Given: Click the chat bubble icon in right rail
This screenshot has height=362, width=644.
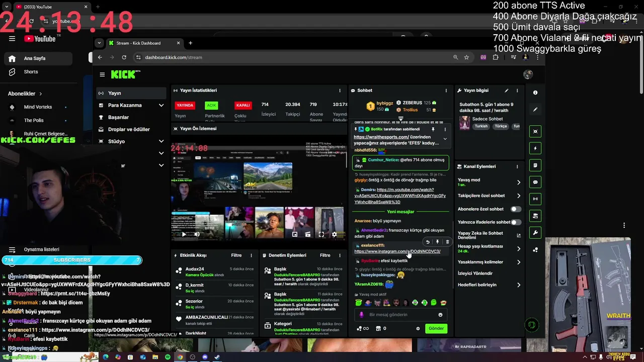Looking at the screenshot, I should [x=535, y=182].
